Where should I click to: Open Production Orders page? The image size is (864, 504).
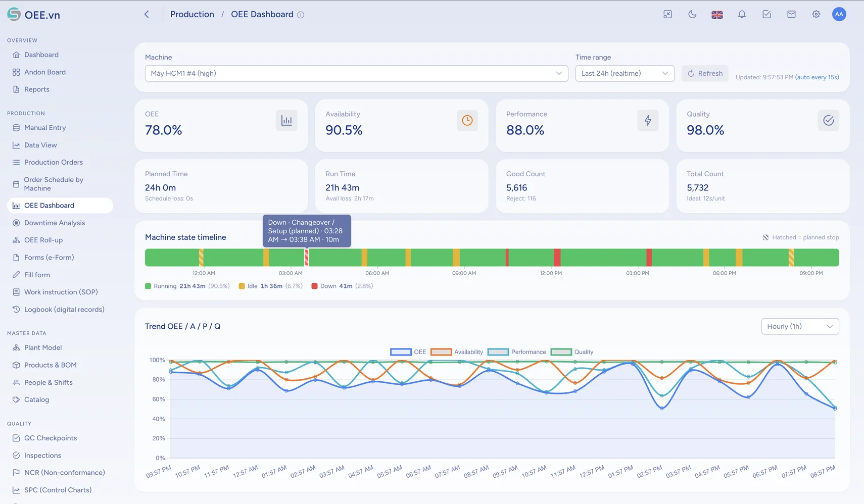coord(60,162)
